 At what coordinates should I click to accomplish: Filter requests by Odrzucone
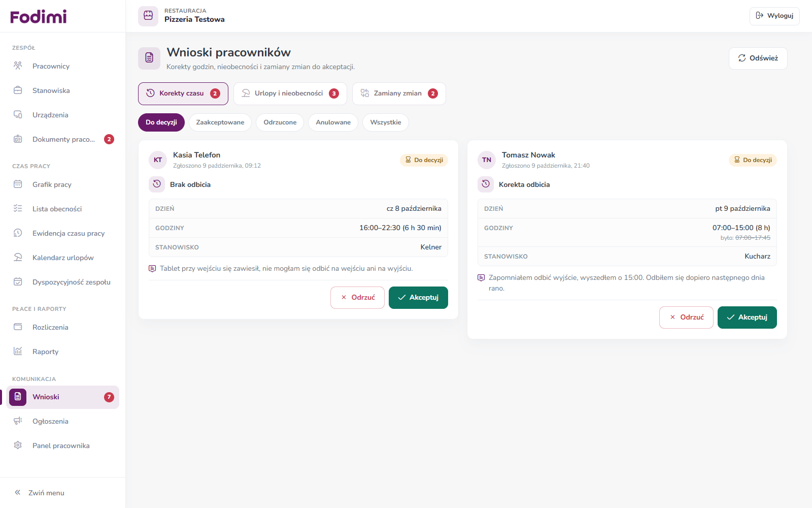(x=280, y=122)
